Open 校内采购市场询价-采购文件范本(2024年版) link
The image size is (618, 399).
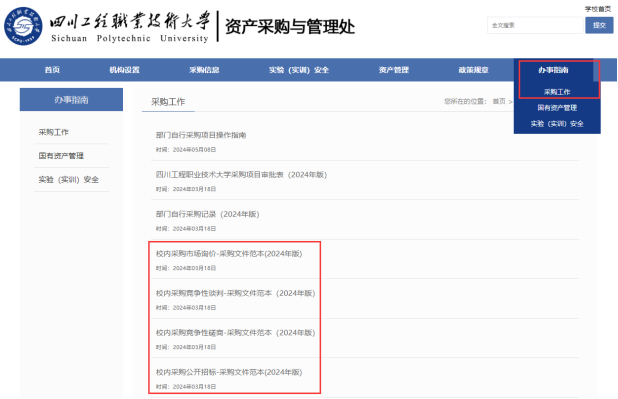pyautogui.click(x=229, y=254)
